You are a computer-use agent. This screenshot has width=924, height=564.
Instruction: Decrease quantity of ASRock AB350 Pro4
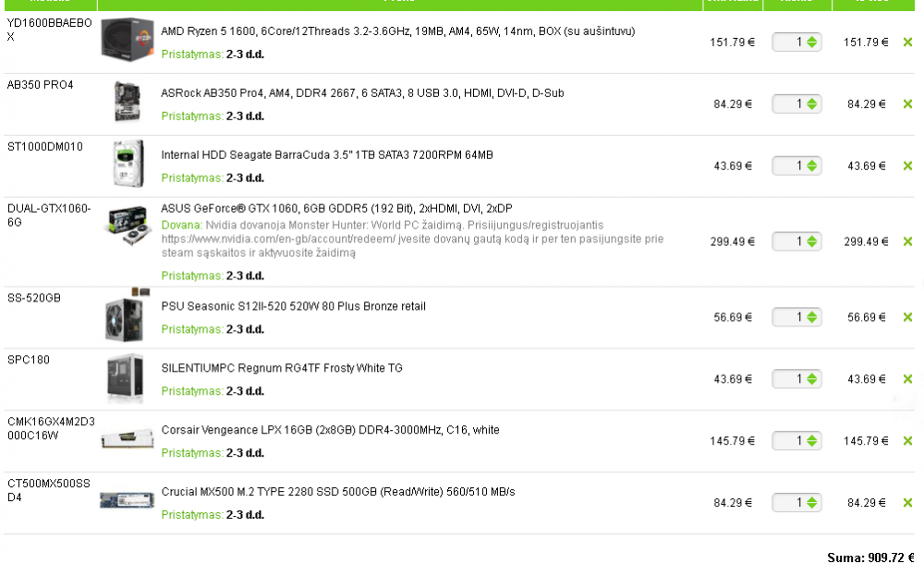coord(812,107)
